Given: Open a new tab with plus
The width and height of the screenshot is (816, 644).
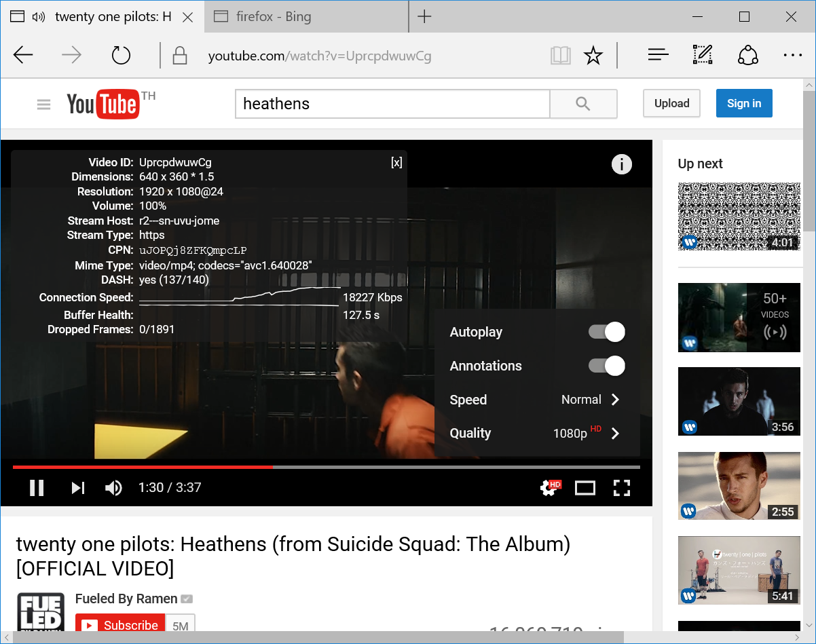Looking at the screenshot, I should pyautogui.click(x=424, y=17).
